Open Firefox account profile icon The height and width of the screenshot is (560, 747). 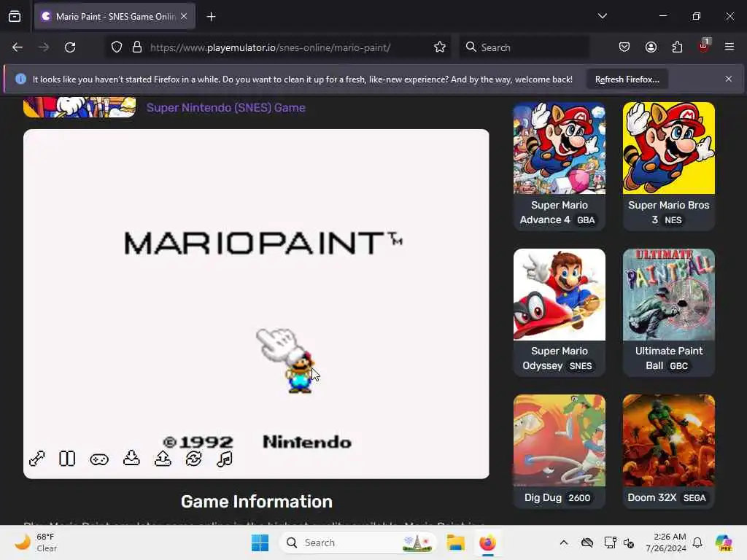(651, 47)
